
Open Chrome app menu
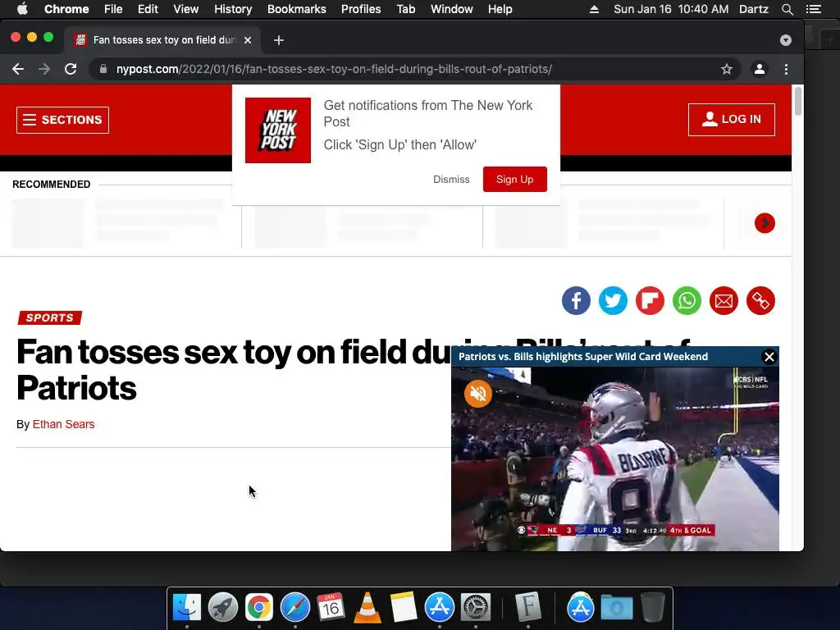pyautogui.click(x=66, y=9)
